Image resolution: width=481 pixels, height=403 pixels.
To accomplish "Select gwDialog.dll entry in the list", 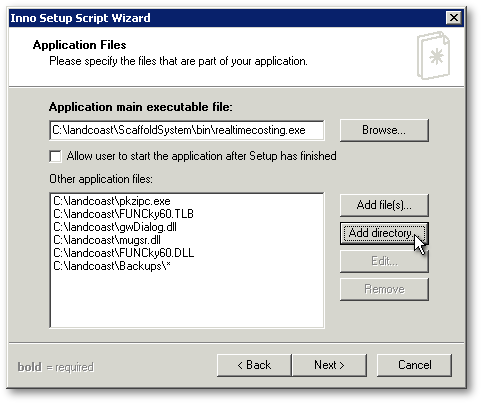I will 115,227.
